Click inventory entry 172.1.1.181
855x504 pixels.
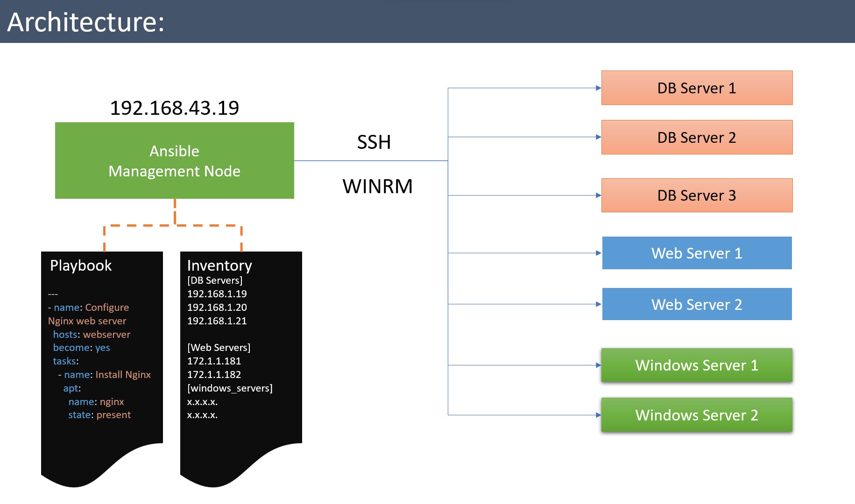click(214, 361)
